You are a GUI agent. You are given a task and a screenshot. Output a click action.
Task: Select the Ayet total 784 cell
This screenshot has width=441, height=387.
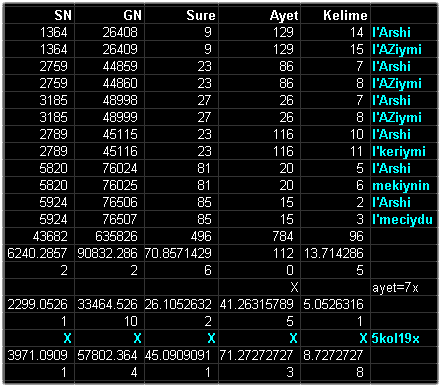[x=260, y=236]
